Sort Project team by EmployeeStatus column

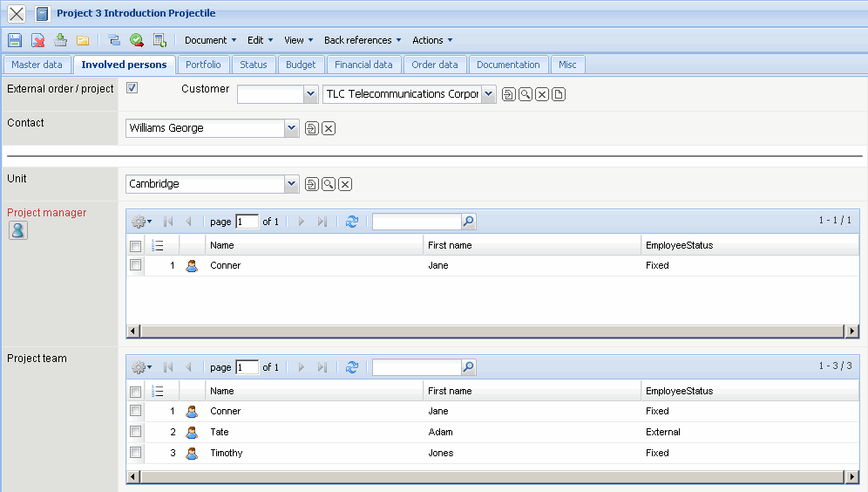(680, 391)
